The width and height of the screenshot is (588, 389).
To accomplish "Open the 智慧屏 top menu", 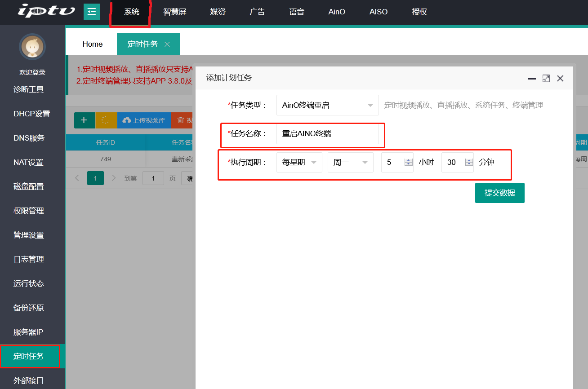I will (x=174, y=12).
